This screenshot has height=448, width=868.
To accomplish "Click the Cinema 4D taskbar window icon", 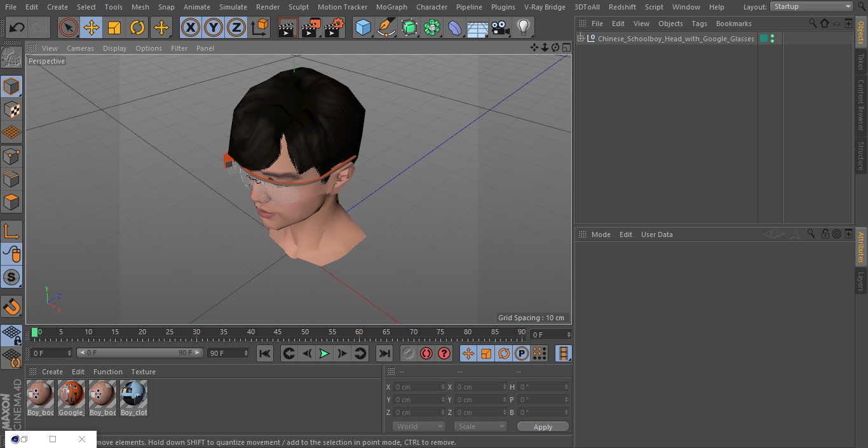I will (x=15, y=439).
